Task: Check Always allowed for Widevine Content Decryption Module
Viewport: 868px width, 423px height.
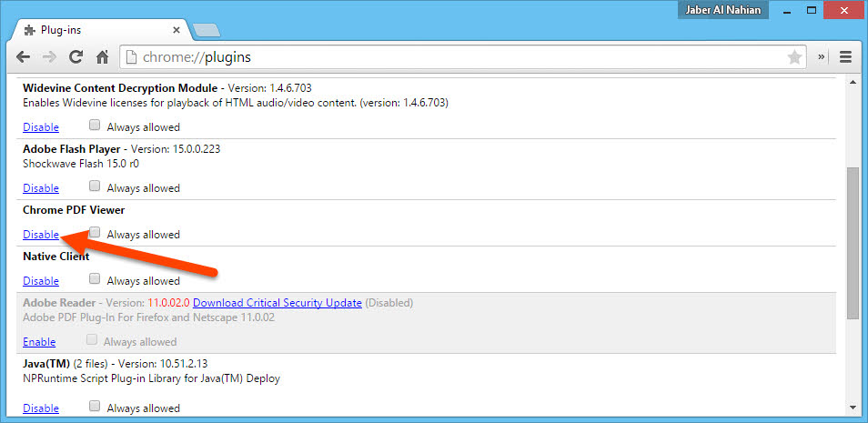Action: tap(95, 126)
